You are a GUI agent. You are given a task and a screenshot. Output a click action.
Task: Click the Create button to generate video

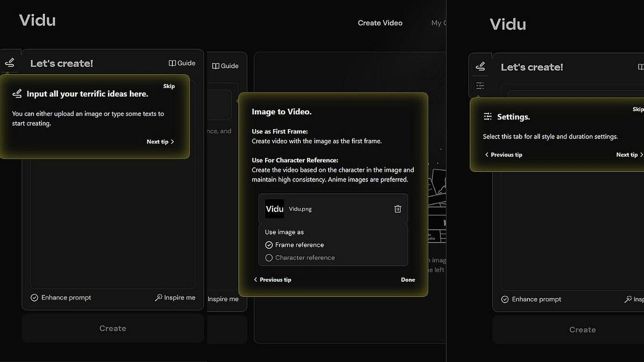[x=112, y=328]
